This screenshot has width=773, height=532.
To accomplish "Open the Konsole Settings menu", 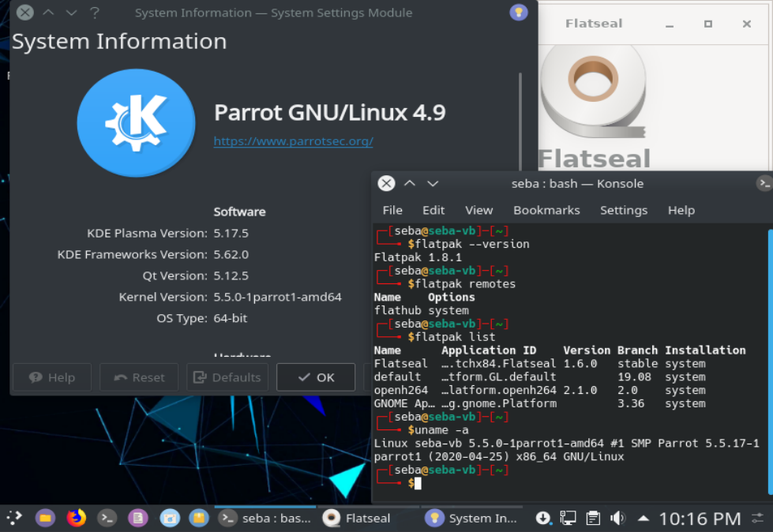I will pyautogui.click(x=624, y=210).
